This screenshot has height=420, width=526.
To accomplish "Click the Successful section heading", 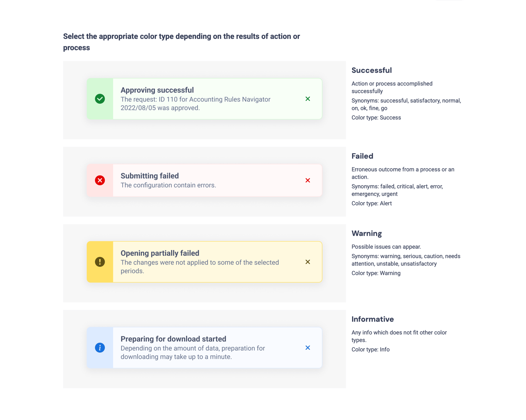I will click(371, 70).
